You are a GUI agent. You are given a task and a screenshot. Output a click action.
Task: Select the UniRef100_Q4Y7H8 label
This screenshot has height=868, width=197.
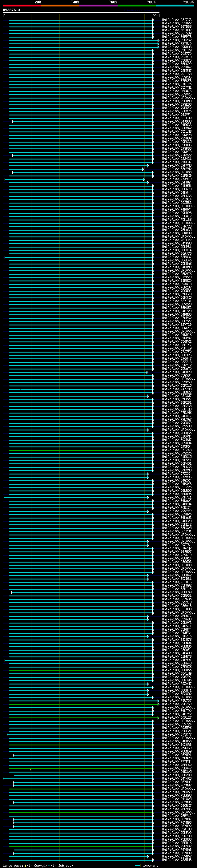click(x=177, y=389)
